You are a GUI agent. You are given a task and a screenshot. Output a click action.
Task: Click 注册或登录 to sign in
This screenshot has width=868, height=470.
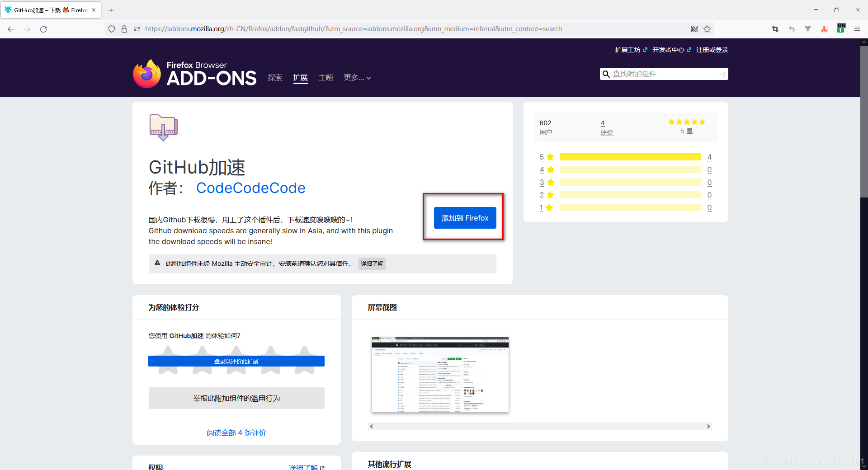click(x=712, y=50)
